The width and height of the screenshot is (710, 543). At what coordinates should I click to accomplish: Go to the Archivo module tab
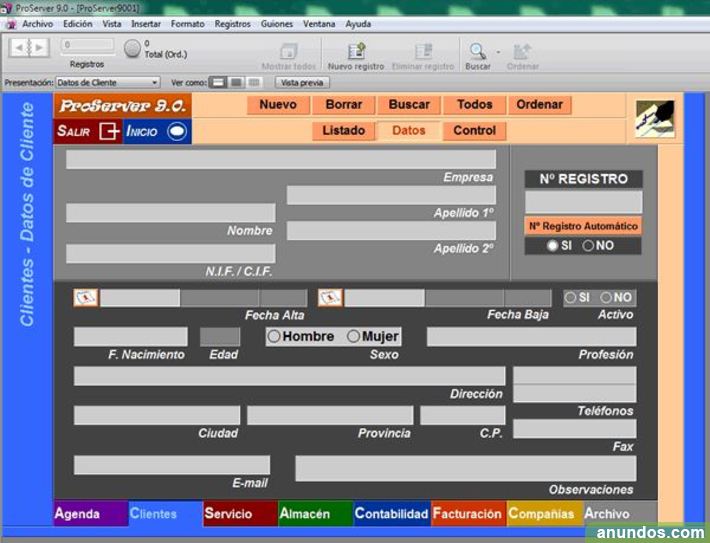pyautogui.click(x=620, y=514)
